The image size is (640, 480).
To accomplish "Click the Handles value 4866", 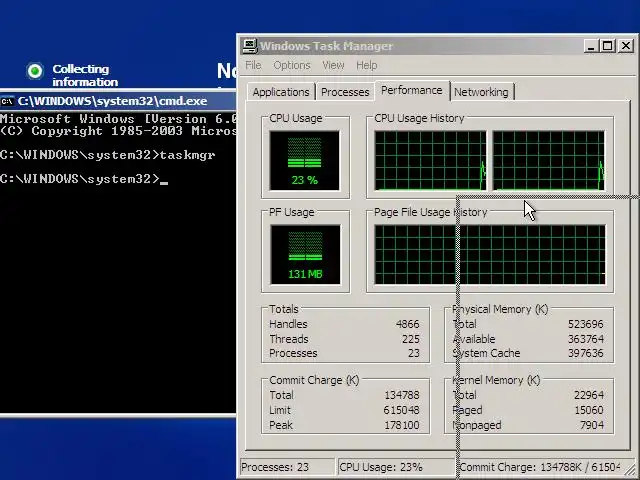I will click(407, 324).
